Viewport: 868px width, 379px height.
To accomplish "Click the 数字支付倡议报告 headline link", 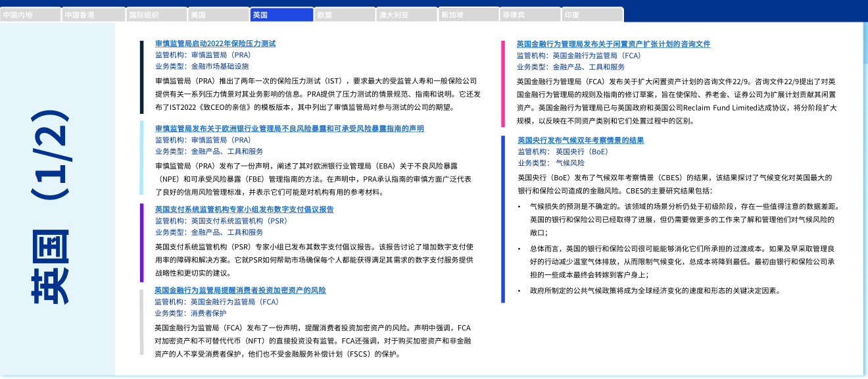I will [244, 209].
